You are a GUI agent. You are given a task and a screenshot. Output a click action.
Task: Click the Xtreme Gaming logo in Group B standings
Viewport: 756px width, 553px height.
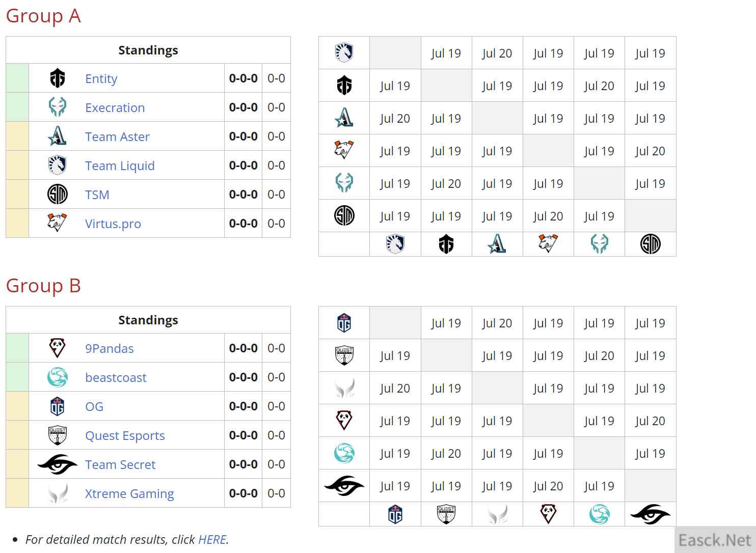click(x=57, y=493)
